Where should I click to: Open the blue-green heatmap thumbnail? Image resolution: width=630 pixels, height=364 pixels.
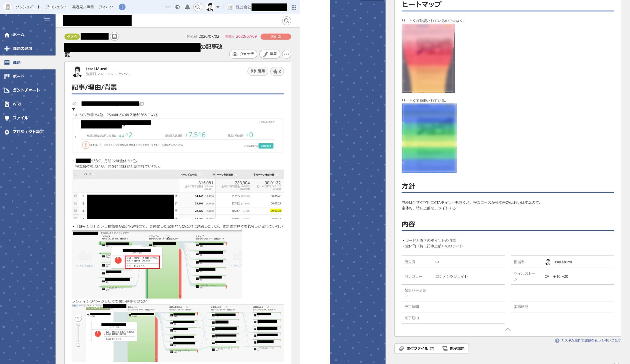[x=429, y=138]
